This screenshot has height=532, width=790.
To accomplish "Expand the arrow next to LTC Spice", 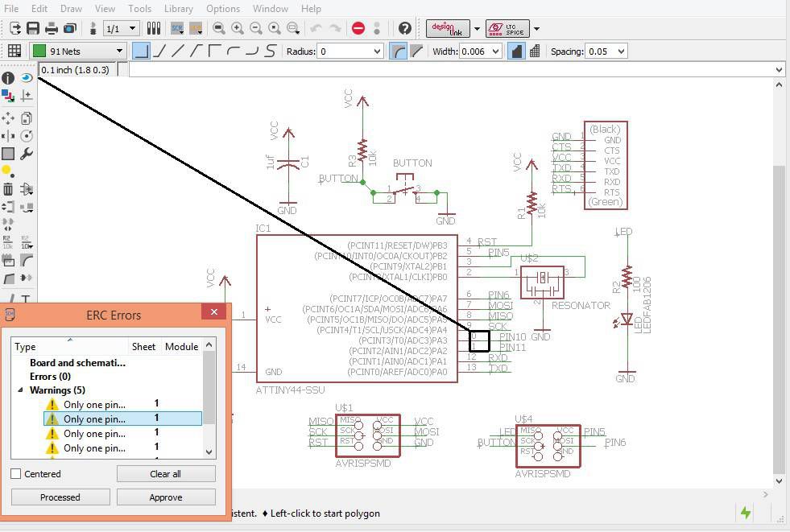I will 536,29.
